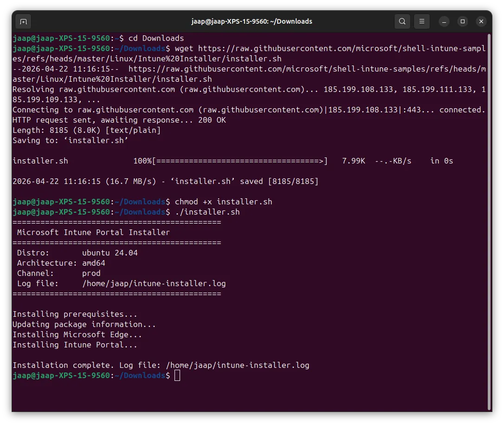Screen dimensions: 504x425
Task: Click the title jaap@jaap-XPS-15-9560: ~/Downloads
Action: (x=252, y=21)
